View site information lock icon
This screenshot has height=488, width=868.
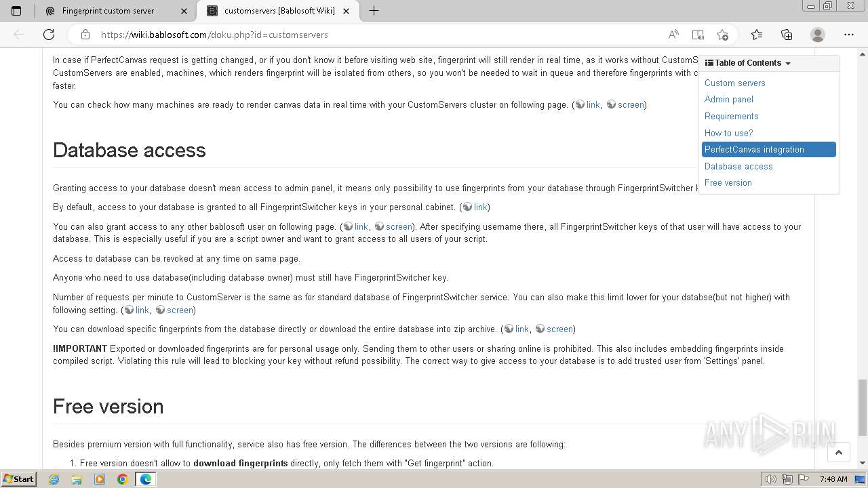click(85, 35)
